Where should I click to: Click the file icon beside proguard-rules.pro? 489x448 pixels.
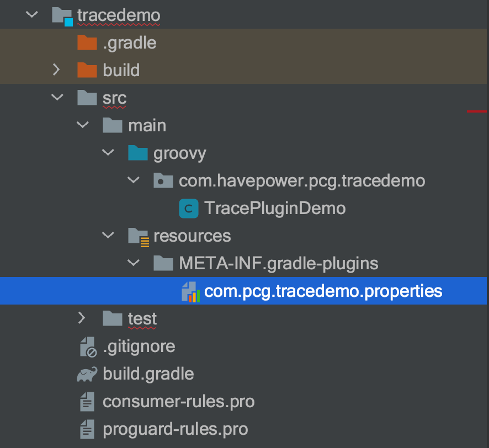[87, 429]
